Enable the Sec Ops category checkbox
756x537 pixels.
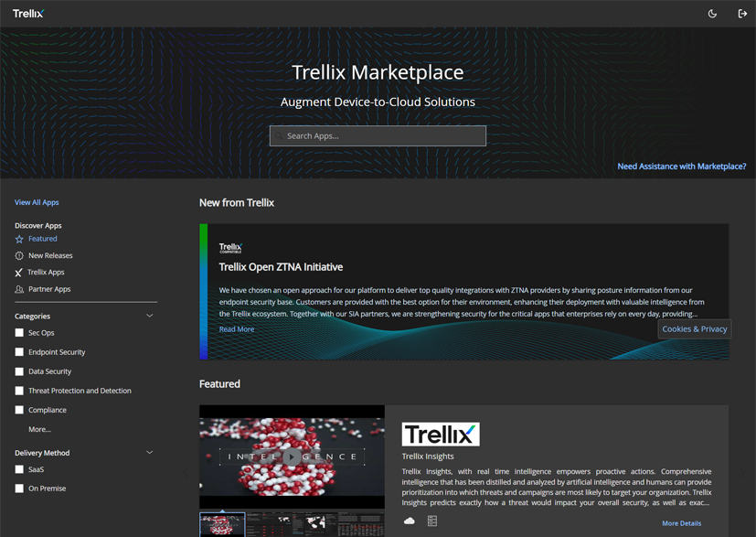click(x=19, y=333)
